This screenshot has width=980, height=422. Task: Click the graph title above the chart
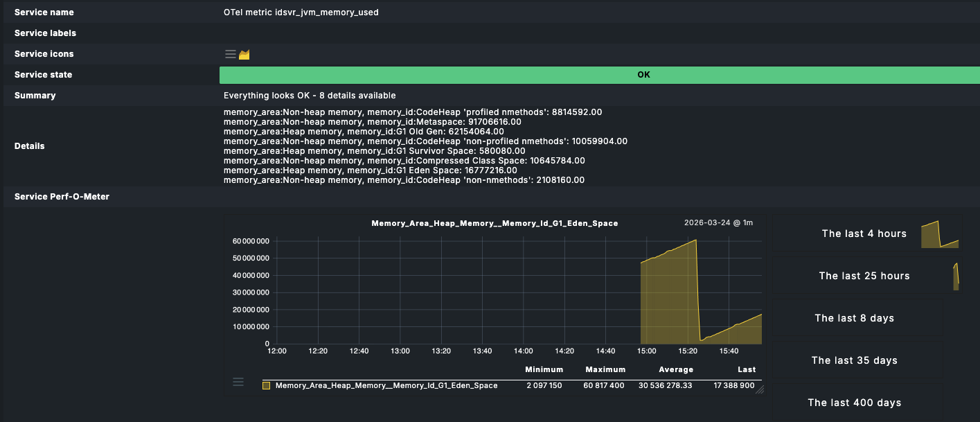coord(495,223)
